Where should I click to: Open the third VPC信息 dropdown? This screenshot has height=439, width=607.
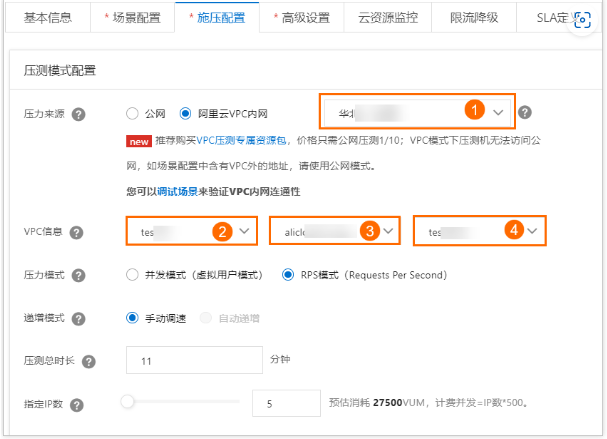click(x=480, y=231)
